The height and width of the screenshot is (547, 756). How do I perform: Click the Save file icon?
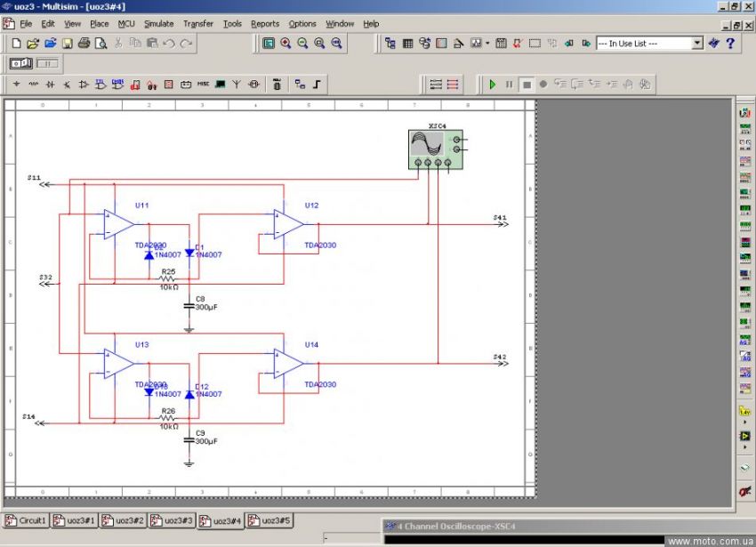[67, 43]
